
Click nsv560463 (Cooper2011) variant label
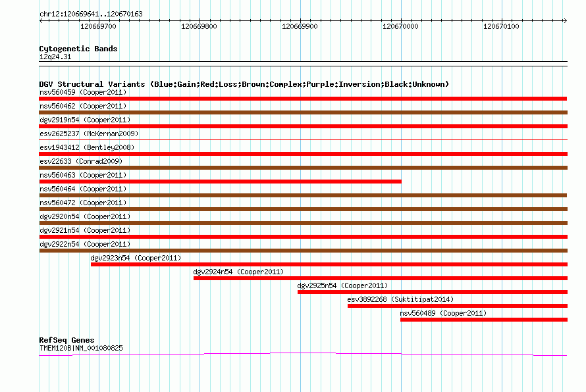83,175
